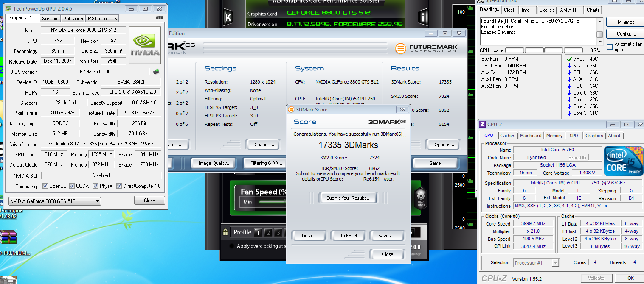This screenshot has height=284, width=644.
Task: Open the Processor #1 selection dropdown in CPU-Z
Action: point(536,263)
